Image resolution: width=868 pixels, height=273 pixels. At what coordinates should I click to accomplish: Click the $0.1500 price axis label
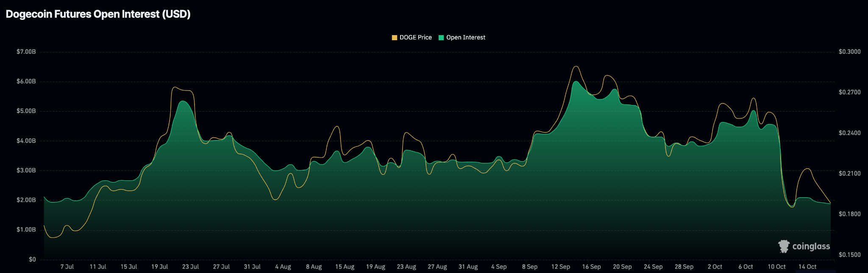click(849, 255)
